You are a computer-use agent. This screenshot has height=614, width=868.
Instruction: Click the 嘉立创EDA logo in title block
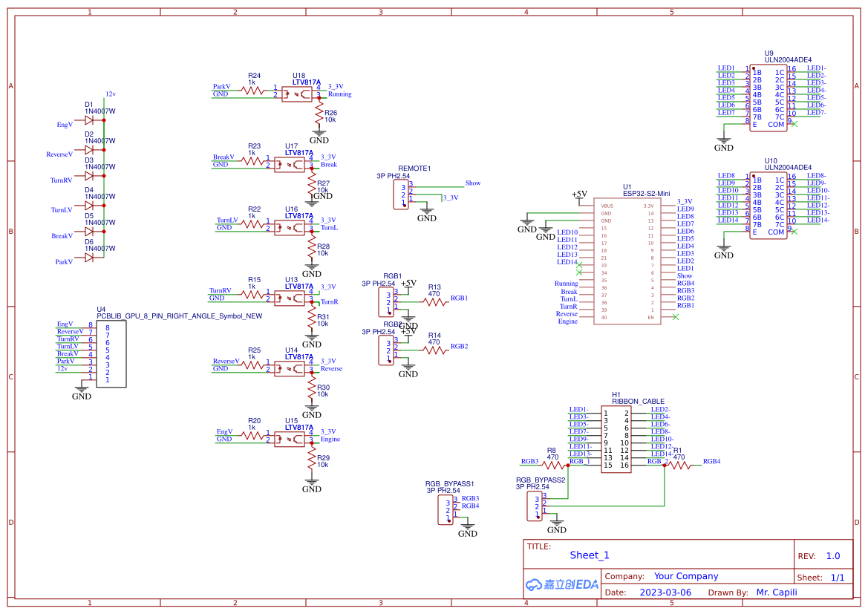tap(562, 584)
